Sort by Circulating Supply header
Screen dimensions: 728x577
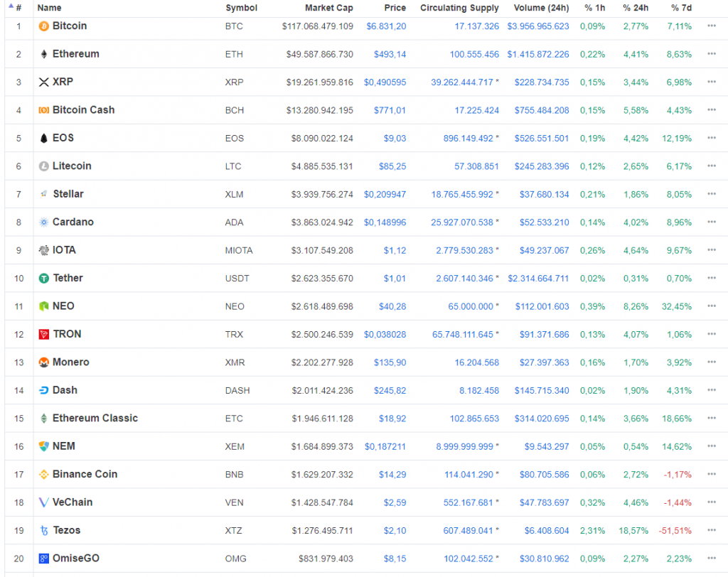459,8
